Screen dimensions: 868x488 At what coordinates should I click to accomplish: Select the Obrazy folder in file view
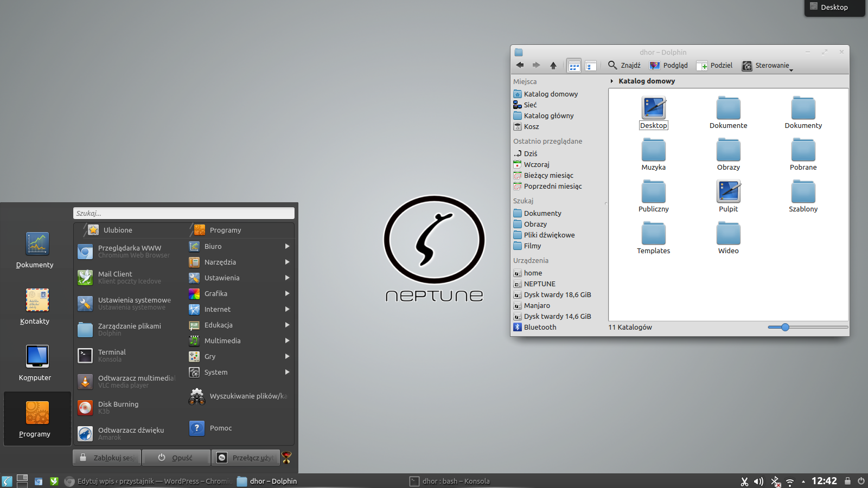(x=729, y=155)
